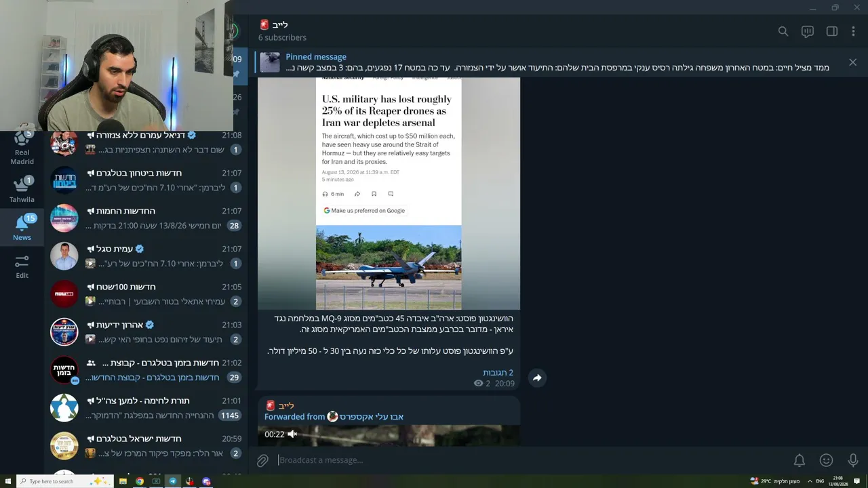Open the channel discussion comments icon

(x=808, y=31)
